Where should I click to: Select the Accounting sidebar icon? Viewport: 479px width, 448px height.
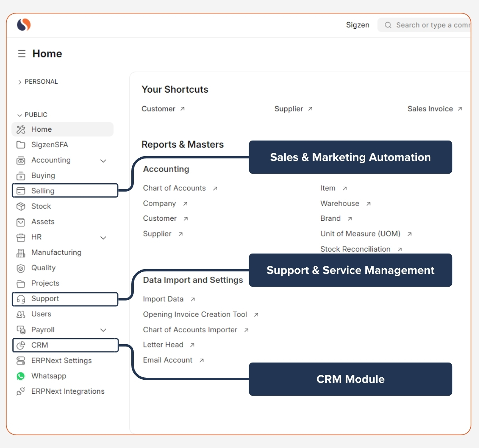(x=21, y=160)
